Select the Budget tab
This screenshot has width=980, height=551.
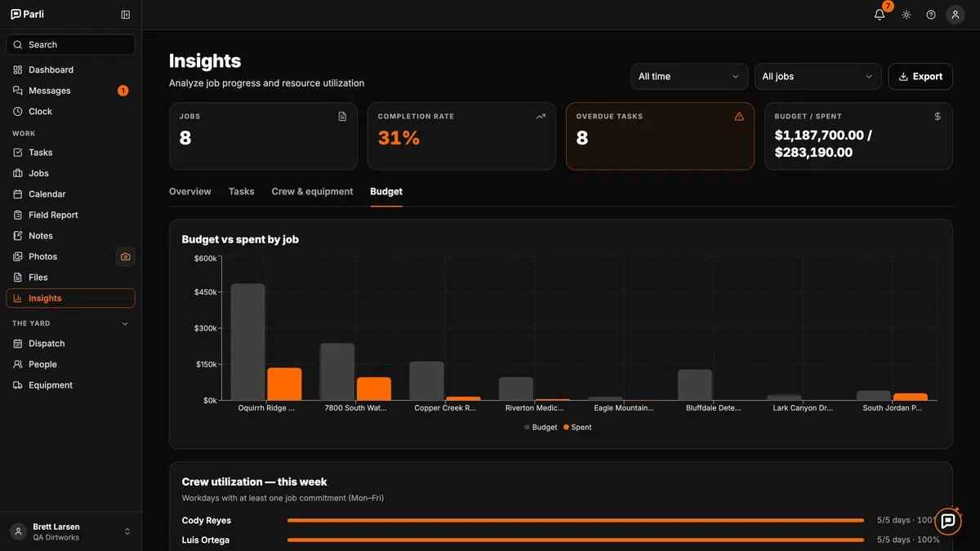386,192
